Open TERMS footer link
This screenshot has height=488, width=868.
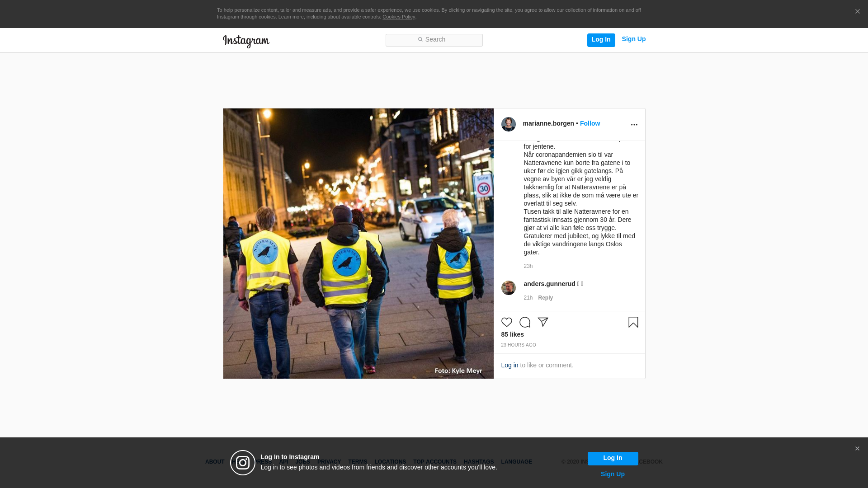[x=358, y=462]
